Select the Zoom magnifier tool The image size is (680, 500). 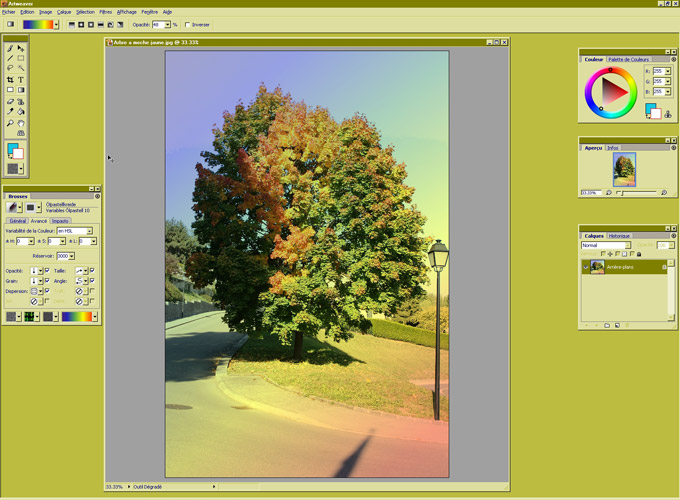[11, 123]
